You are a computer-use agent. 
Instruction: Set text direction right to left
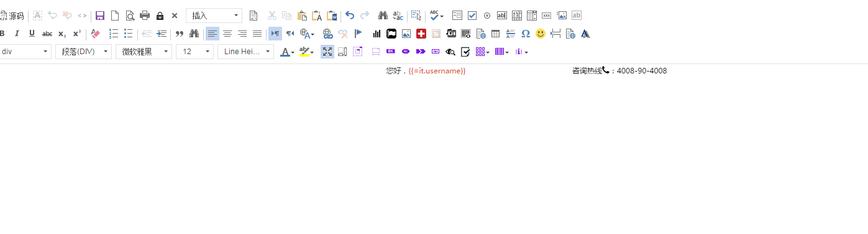tap(290, 34)
